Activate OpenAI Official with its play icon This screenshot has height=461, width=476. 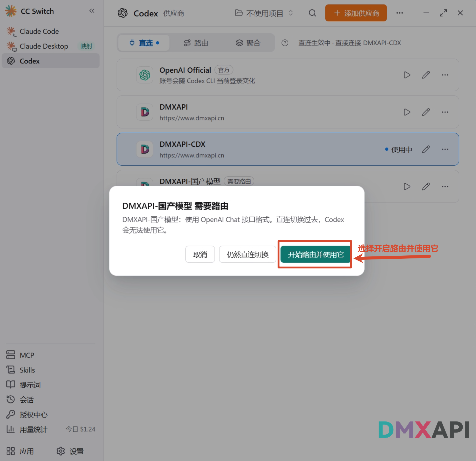point(407,75)
